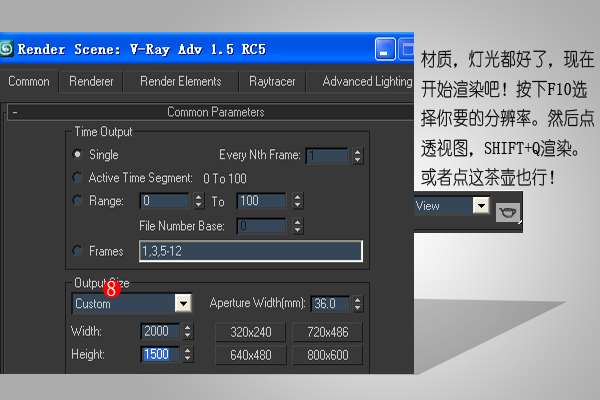This screenshot has width=600, height=400.
Task: Open the Custom output size dropdown
Action: point(183,304)
